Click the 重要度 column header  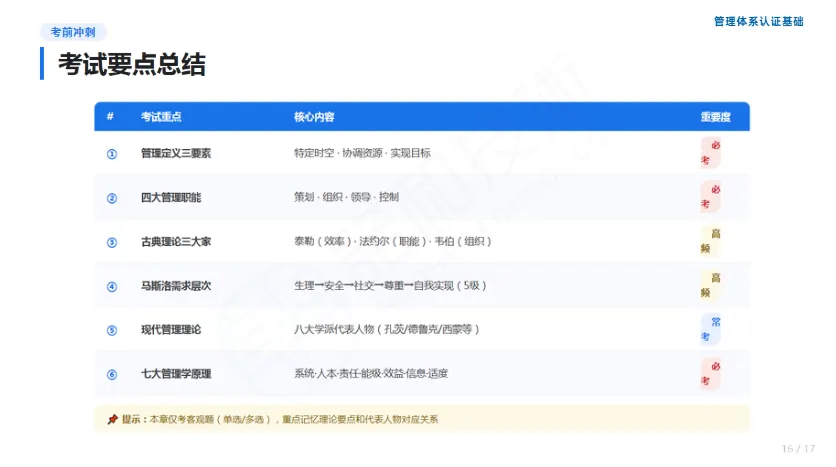tap(716, 117)
